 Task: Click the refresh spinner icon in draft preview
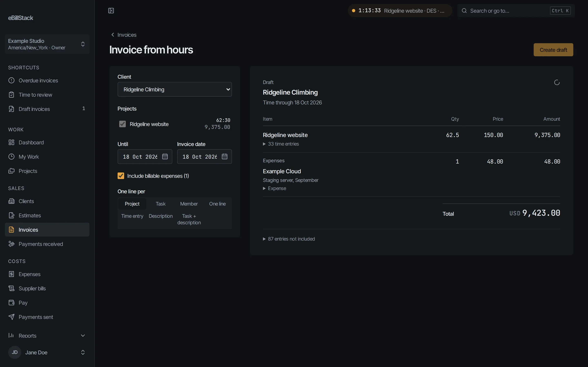tap(557, 83)
